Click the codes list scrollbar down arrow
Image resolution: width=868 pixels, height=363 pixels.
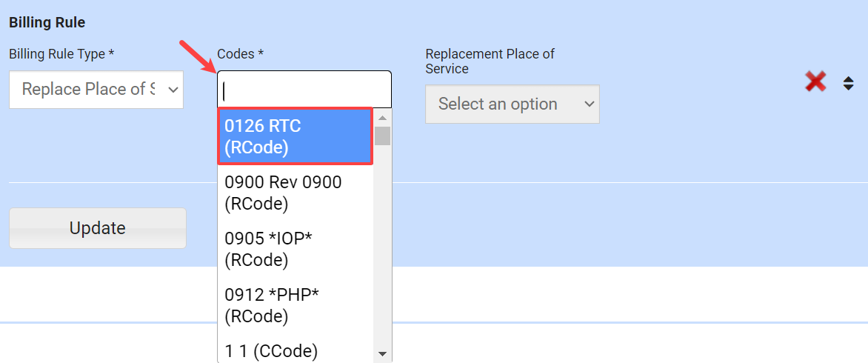pos(382,353)
